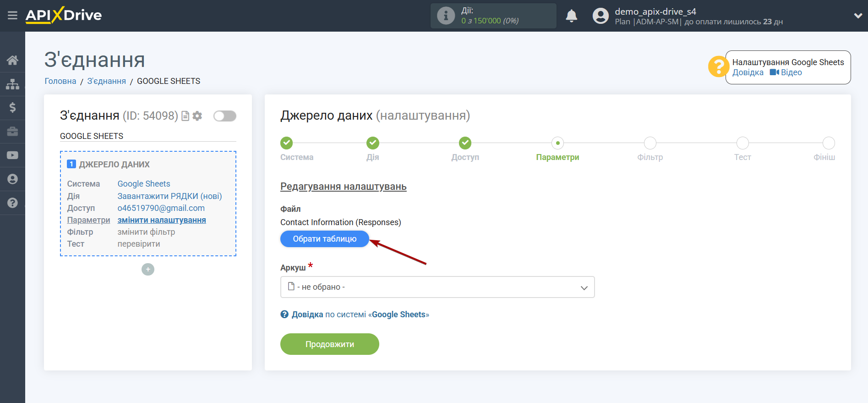Open the help question icon in sidebar
Image resolution: width=868 pixels, height=403 pixels.
[x=12, y=203]
